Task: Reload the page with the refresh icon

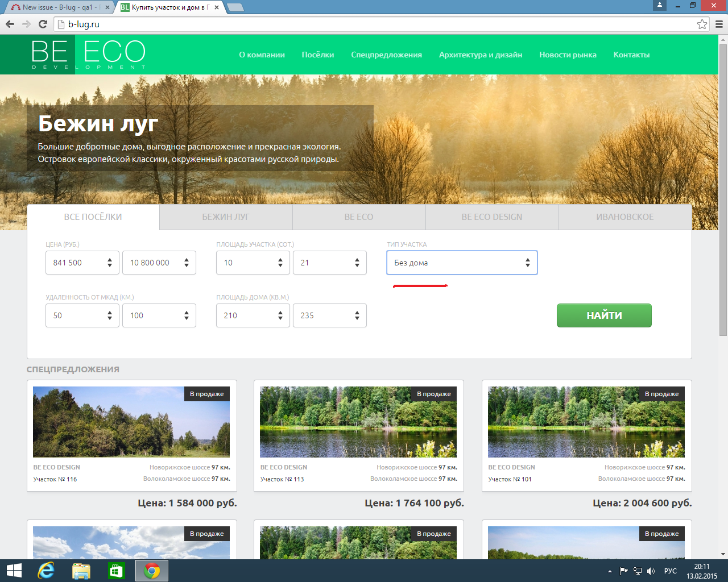Action: [43, 24]
